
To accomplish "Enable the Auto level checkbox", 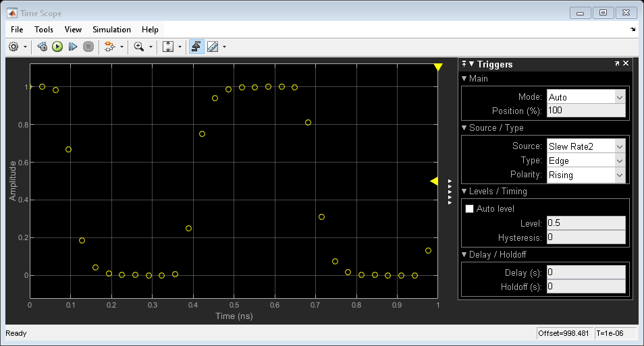I will [470, 209].
